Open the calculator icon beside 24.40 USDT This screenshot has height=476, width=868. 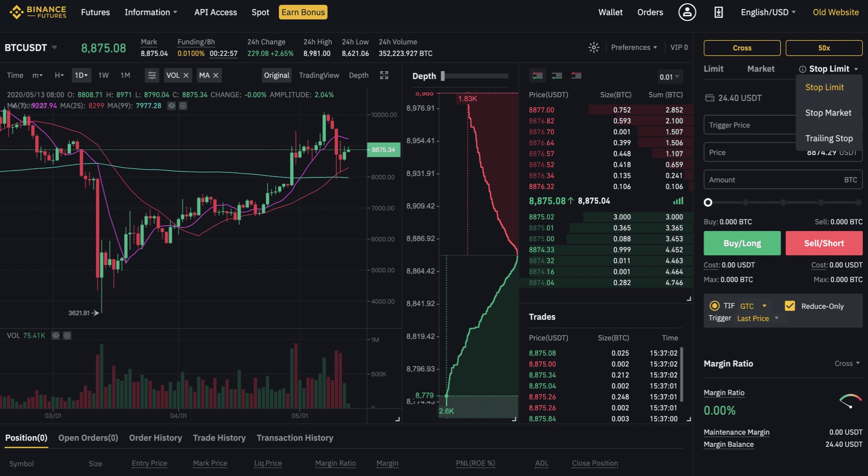point(710,98)
